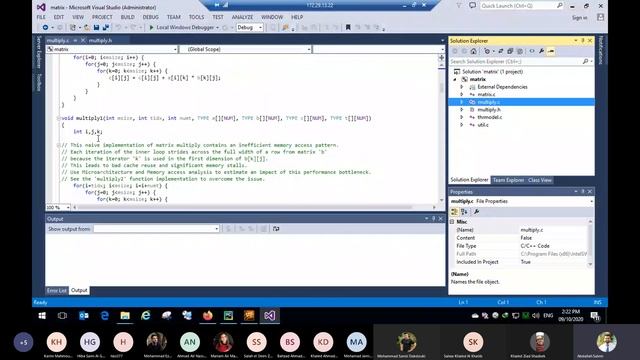Open the ANALYZE menu
The height and width of the screenshot is (360, 640).
coord(242,17)
